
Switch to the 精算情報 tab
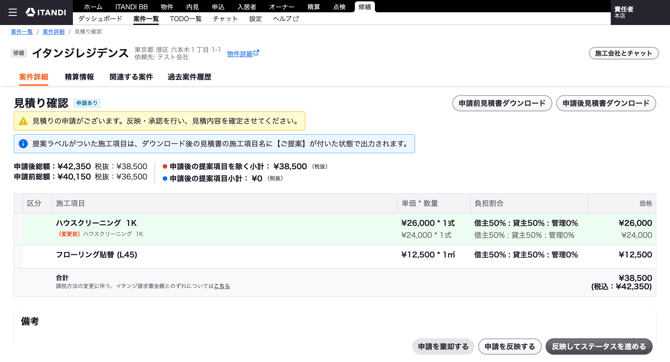79,77
